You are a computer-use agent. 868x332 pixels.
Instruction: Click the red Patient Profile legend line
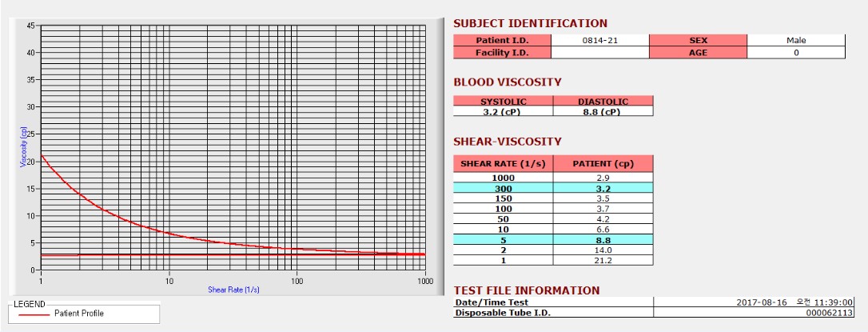click(34, 314)
